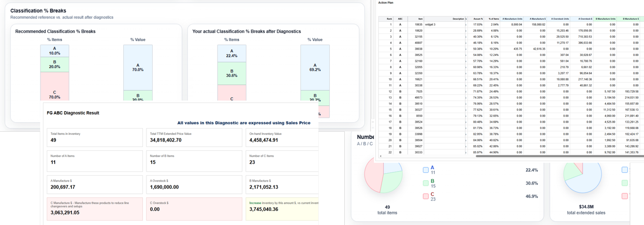Click the A Manufacture $ 200,697.17 card
The height and width of the screenshot is (225, 644).
click(95, 184)
